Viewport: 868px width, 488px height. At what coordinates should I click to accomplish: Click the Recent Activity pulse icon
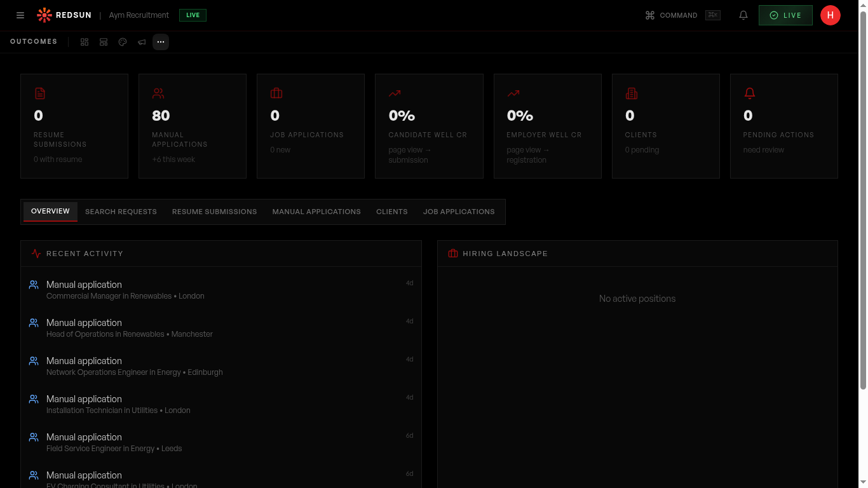36,253
